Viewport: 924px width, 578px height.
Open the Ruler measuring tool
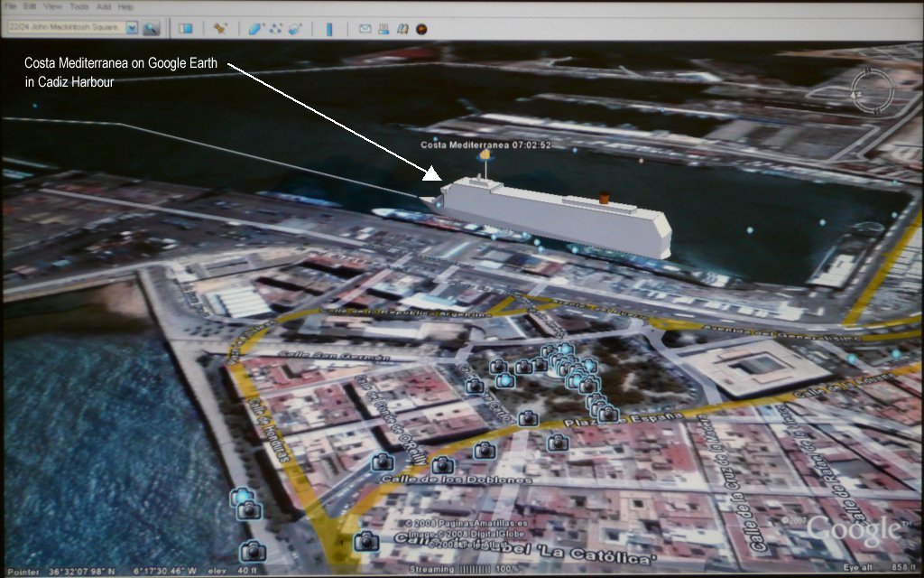[329, 28]
